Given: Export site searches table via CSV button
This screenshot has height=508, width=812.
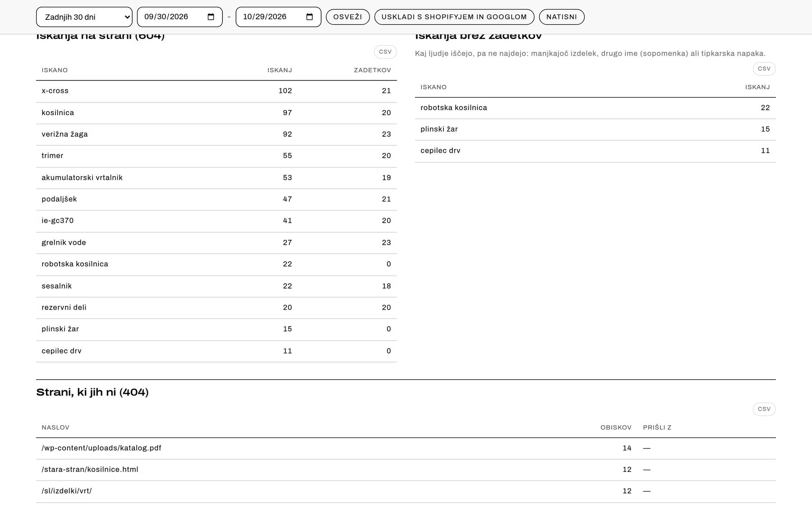Looking at the screenshot, I should (385, 52).
